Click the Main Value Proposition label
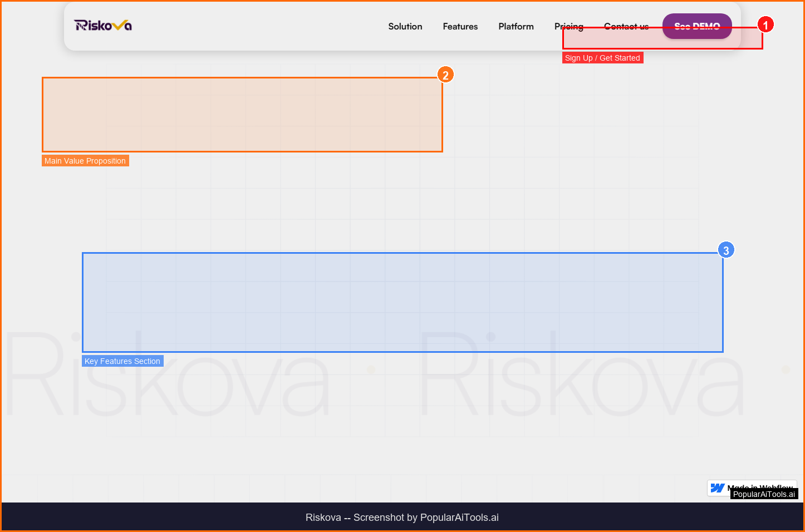The height and width of the screenshot is (532, 805). coord(85,161)
